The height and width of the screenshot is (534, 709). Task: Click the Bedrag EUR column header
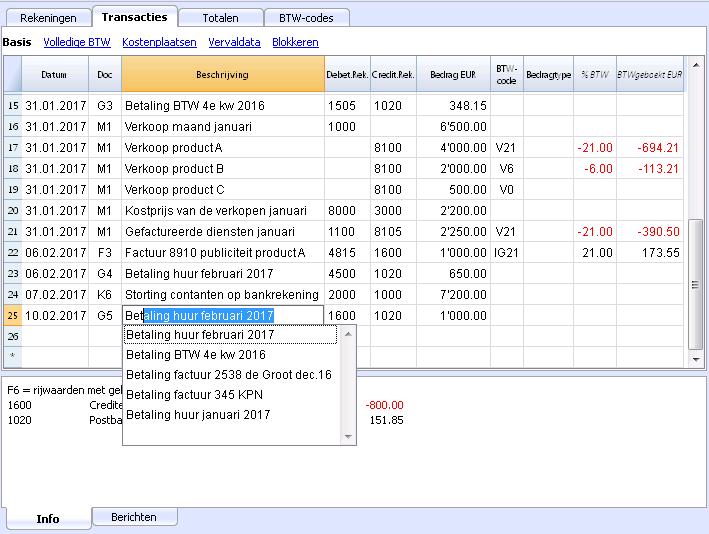click(453, 75)
